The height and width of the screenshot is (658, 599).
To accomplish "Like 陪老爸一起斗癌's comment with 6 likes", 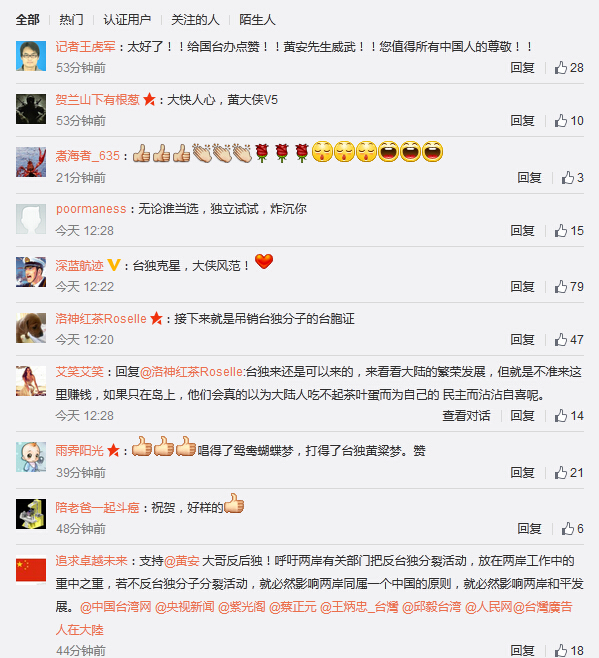I will 573,528.
